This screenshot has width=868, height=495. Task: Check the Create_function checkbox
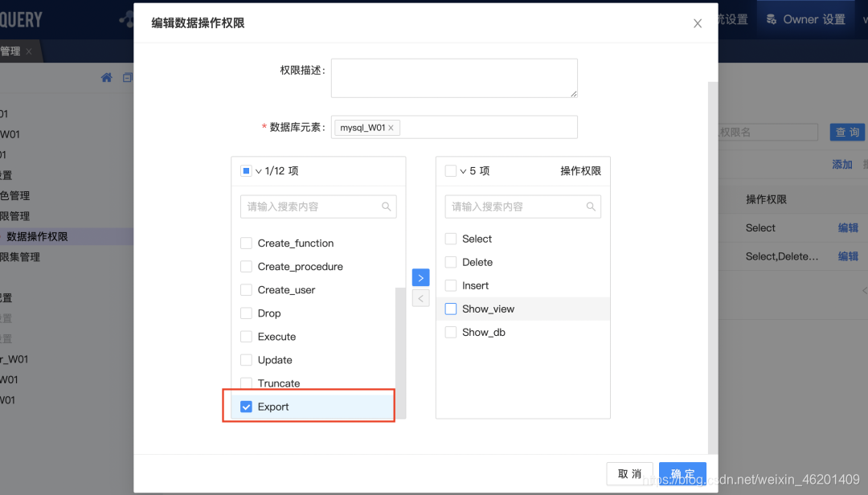click(247, 243)
